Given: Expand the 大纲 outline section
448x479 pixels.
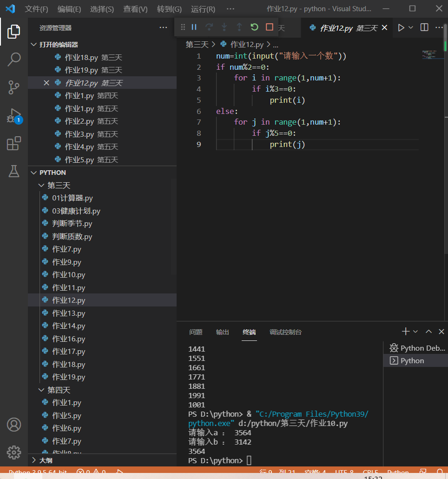Looking at the screenshot, I should 34,460.
